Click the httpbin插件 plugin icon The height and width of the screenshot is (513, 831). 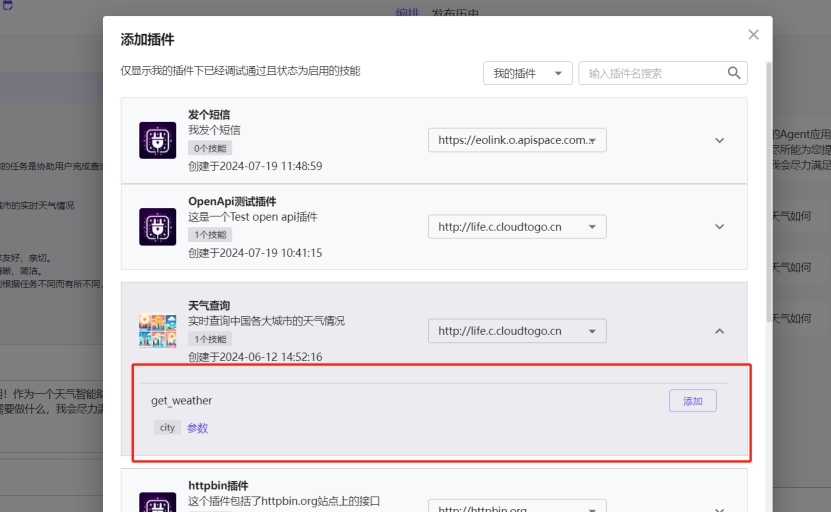click(x=157, y=502)
